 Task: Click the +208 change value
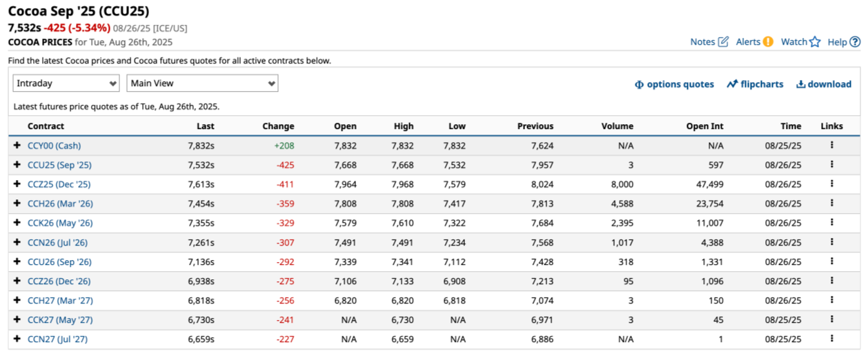[x=284, y=146]
